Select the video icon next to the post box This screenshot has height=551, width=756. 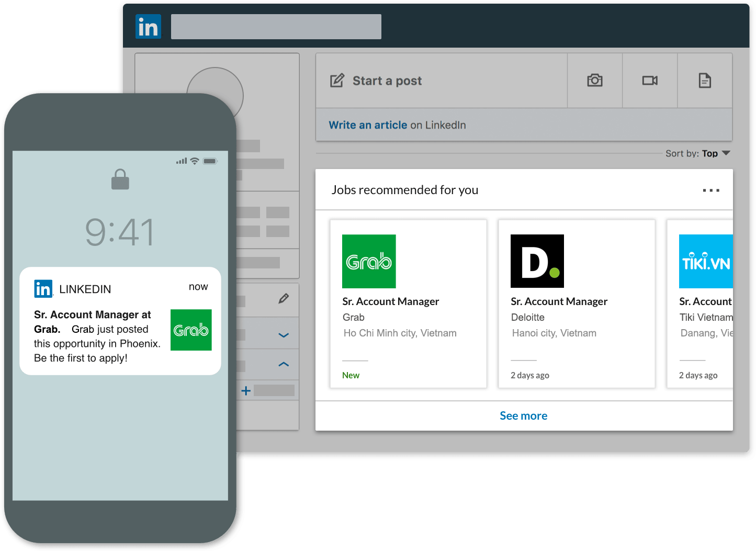pos(650,80)
